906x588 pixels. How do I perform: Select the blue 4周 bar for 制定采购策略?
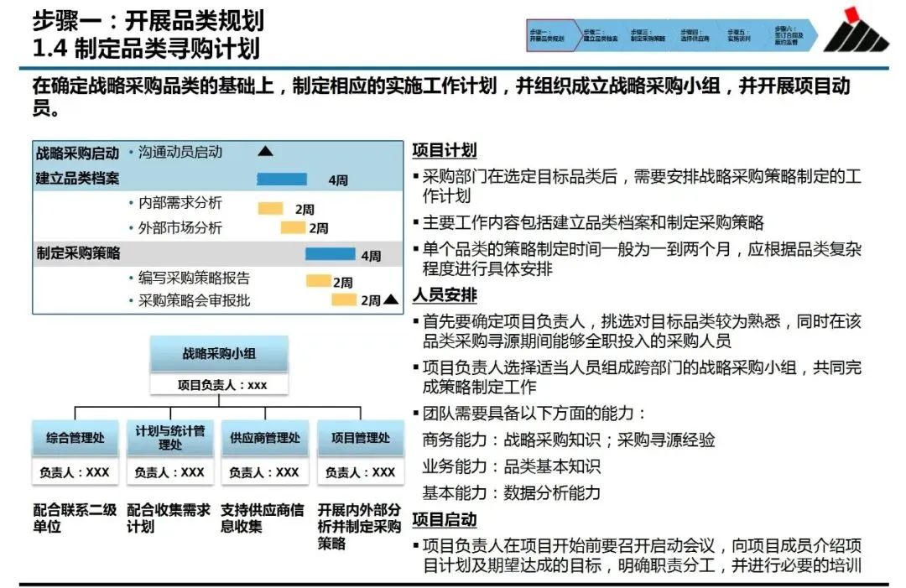click(x=330, y=253)
